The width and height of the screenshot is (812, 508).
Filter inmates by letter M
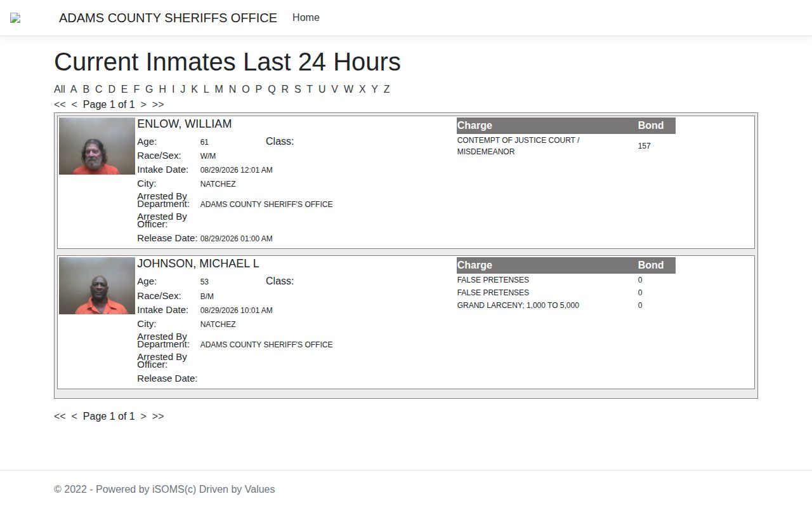[219, 90]
